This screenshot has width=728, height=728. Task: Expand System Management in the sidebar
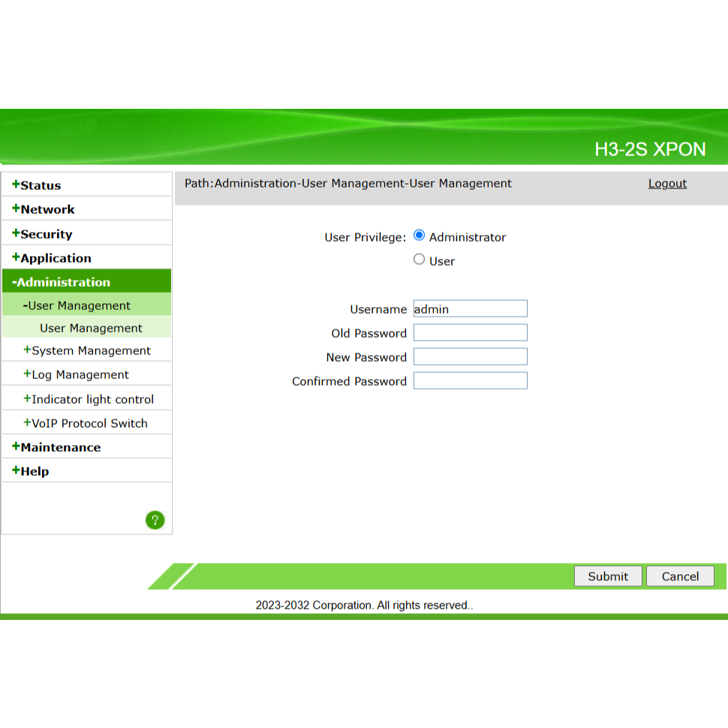pyautogui.click(x=87, y=350)
